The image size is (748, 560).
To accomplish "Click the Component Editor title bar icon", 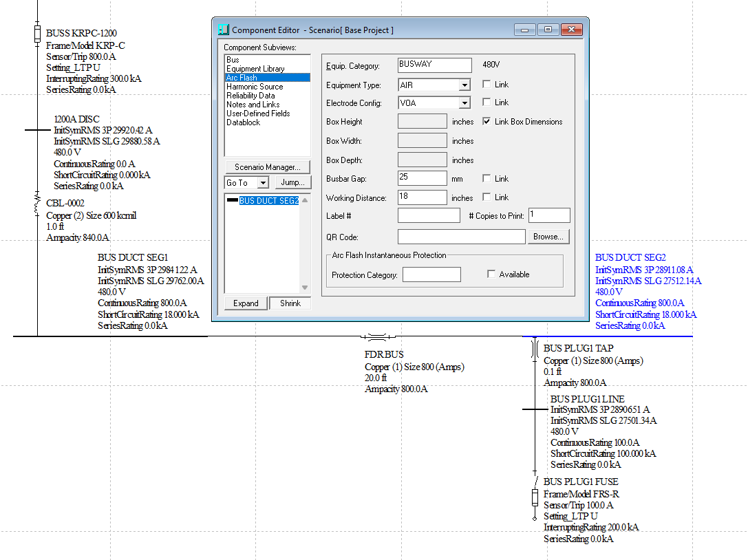I will (223, 30).
